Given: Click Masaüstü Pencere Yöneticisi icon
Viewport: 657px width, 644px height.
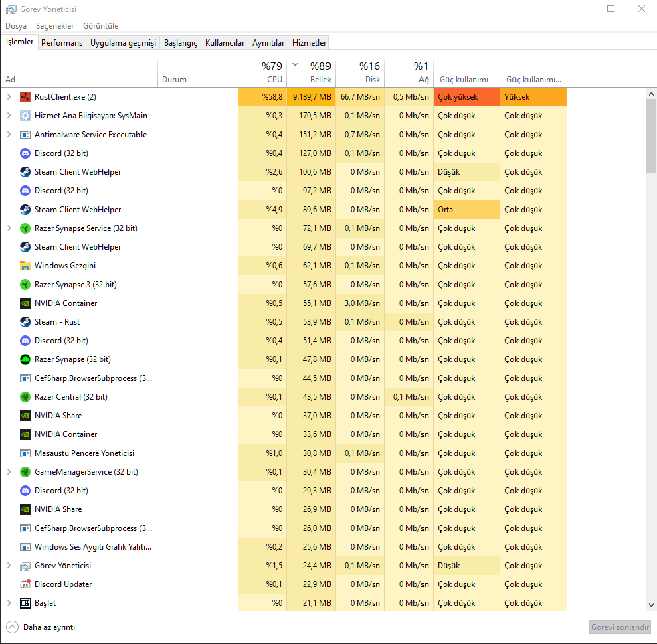Looking at the screenshot, I should pos(25,453).
